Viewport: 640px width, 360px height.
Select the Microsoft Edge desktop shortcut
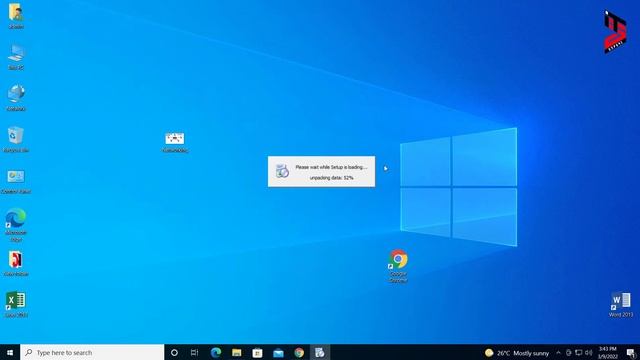point(16,225)
